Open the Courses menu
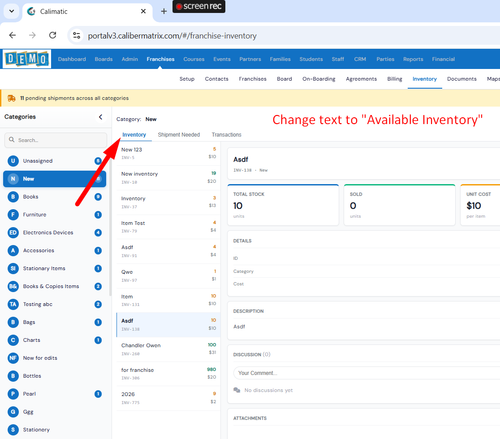500x439 pixels. pos(194,59)
